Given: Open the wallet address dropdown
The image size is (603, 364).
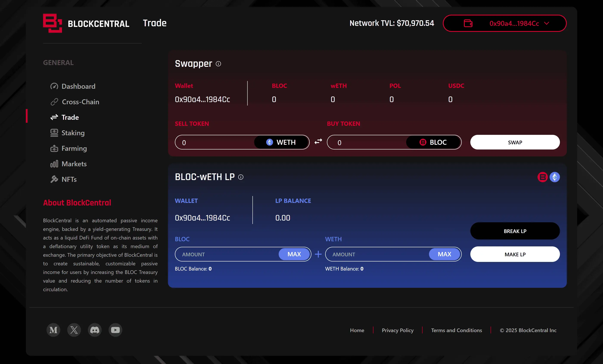Looking at the screenshot, I should click(x=505, y=23).
